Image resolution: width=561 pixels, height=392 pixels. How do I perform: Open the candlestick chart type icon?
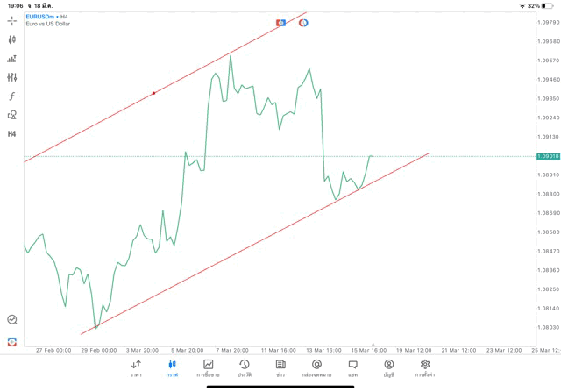click(12, 39)
